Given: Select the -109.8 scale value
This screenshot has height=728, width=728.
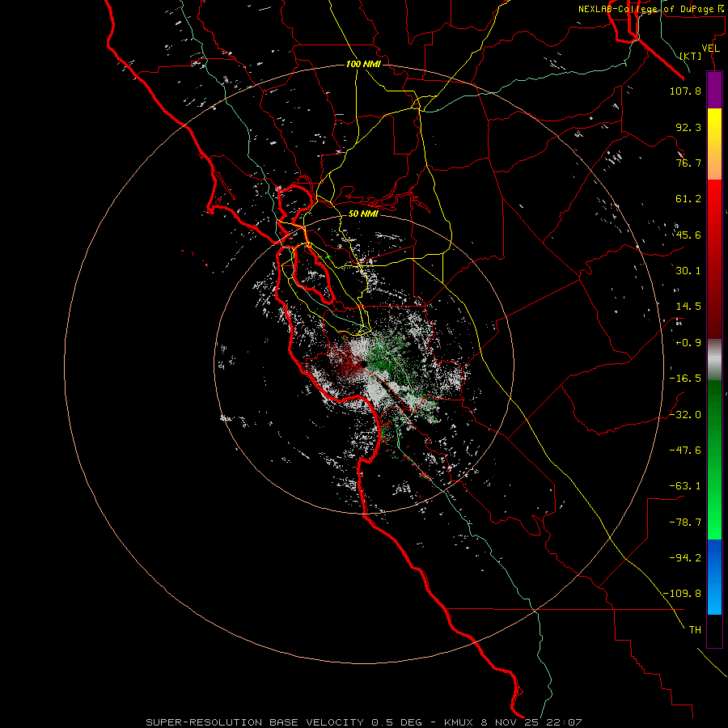Looking at the screenshot, I should (683, 594).
